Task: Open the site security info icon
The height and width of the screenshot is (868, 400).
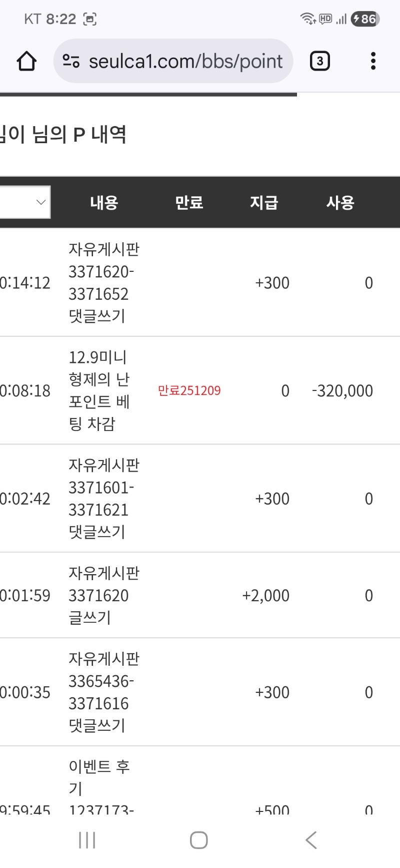Action: point(70,61)
